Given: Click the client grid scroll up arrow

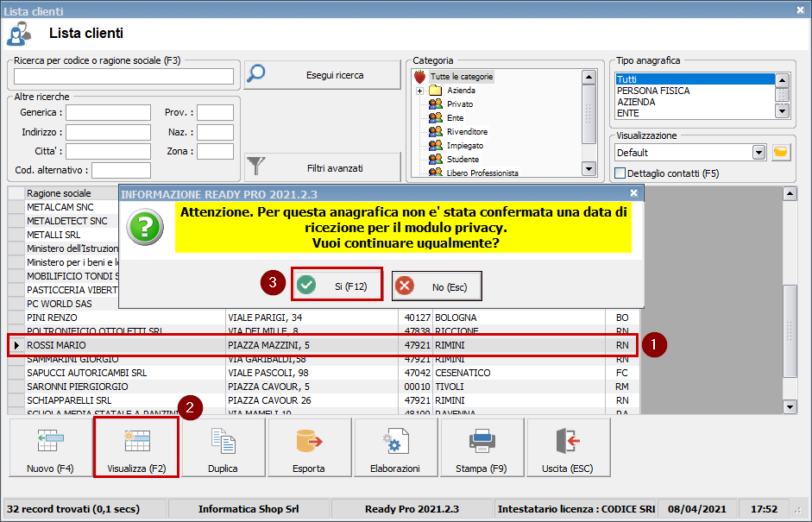Looking at the screenshot, I should click(x=790, y=194).
